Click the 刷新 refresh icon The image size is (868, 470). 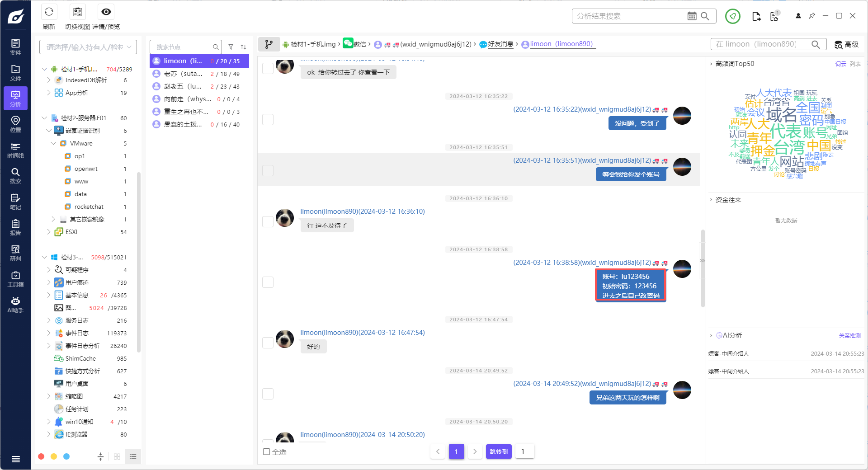pos(49,12)
